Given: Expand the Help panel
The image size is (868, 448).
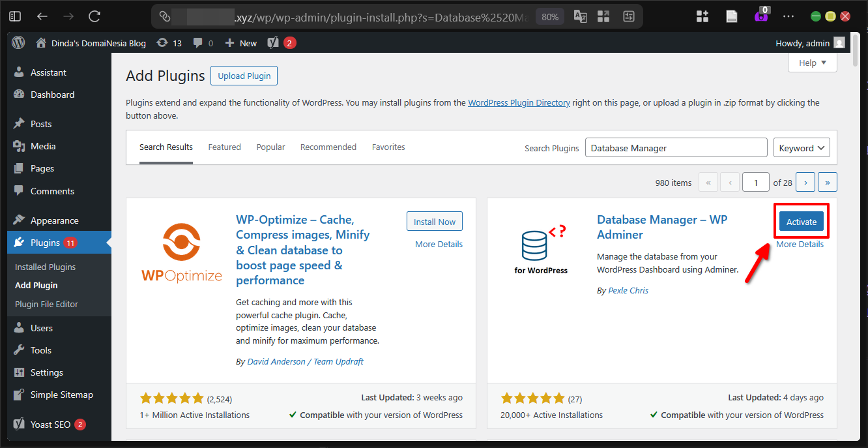Looking at the screenshot, I should tap(812, 62).
